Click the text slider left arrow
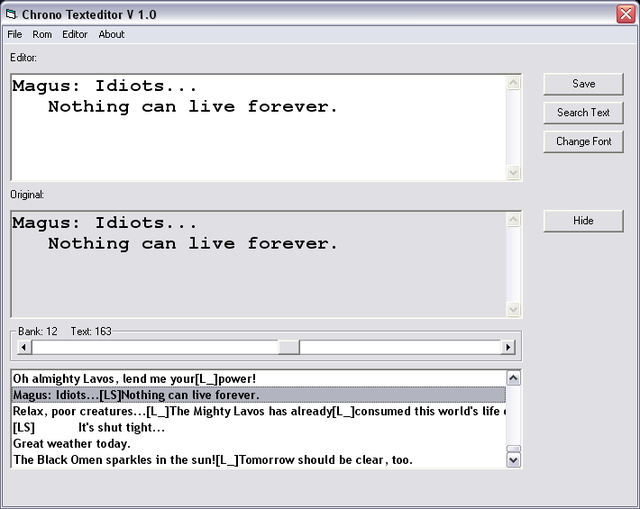640x509 pixels. tap(24, 347)
